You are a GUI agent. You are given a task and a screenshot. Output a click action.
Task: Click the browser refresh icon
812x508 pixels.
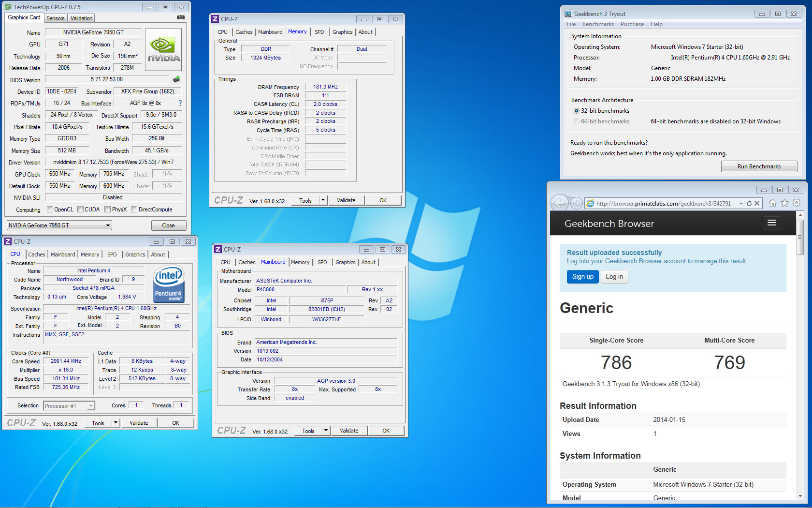[x=749, y=203]
